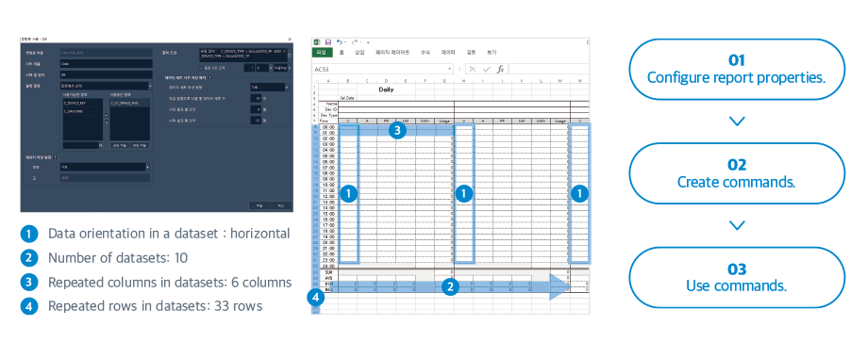Click the redo arrow in Excel
The height and width of the screenshot is (342, 868).
355,42
